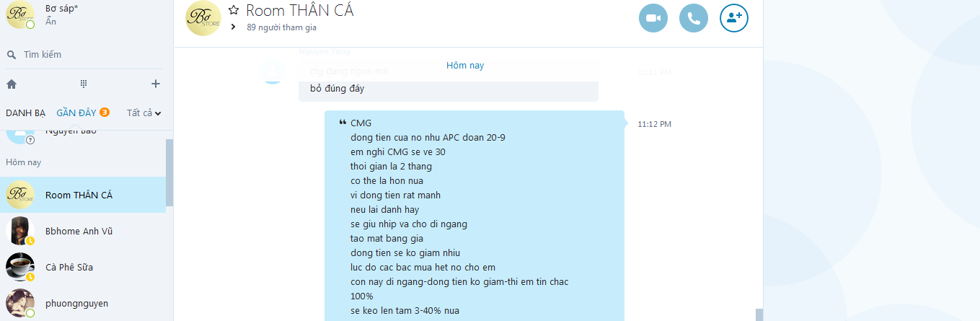
Task: Open the 89 người tham gia participant list
Action: point(281,27)
